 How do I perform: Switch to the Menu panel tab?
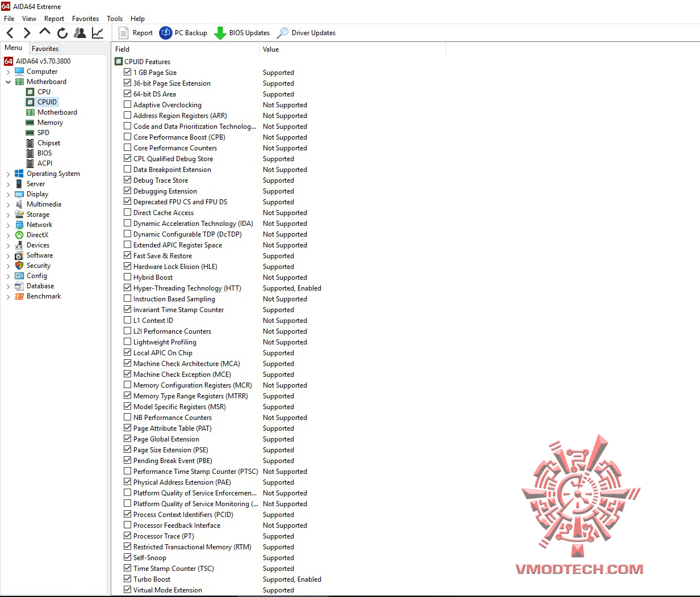pyautogui.click(x=14, y=48)
